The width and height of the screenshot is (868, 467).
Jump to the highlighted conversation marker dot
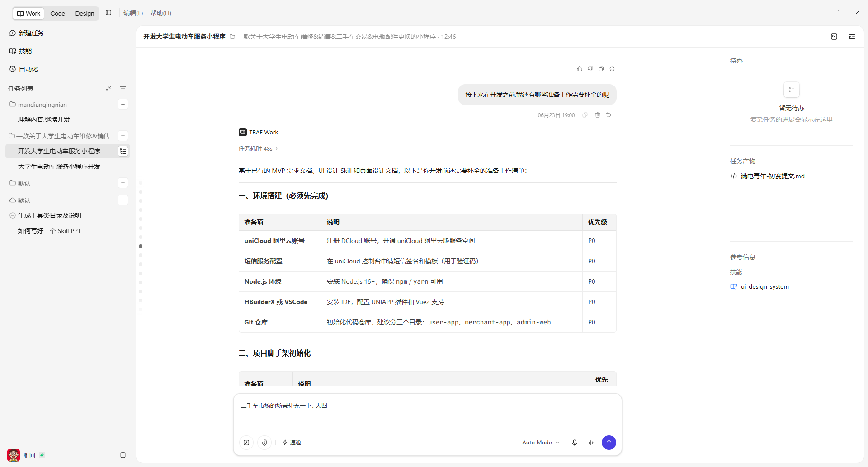click(x=141, y=246)
